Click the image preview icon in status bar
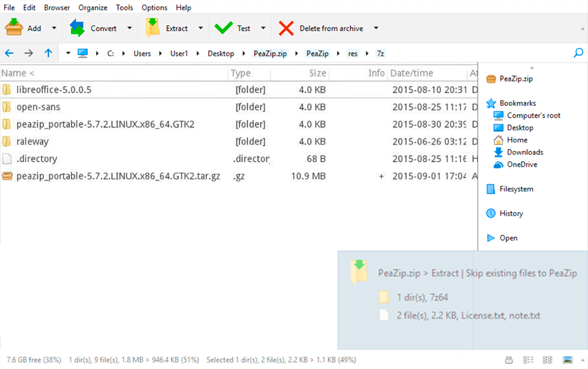This screenshot has width=588, height=369. click(x=568, y=360)
